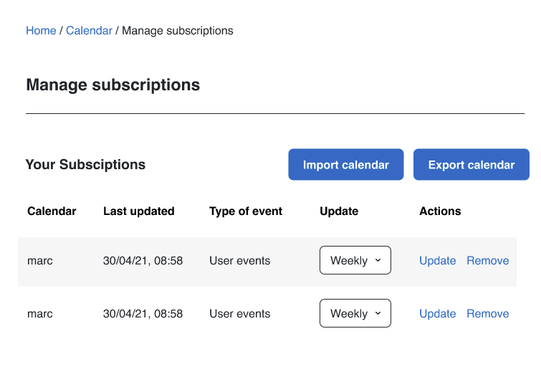
Task: Click the Import calendar button
Action: [x=345, y=165]
